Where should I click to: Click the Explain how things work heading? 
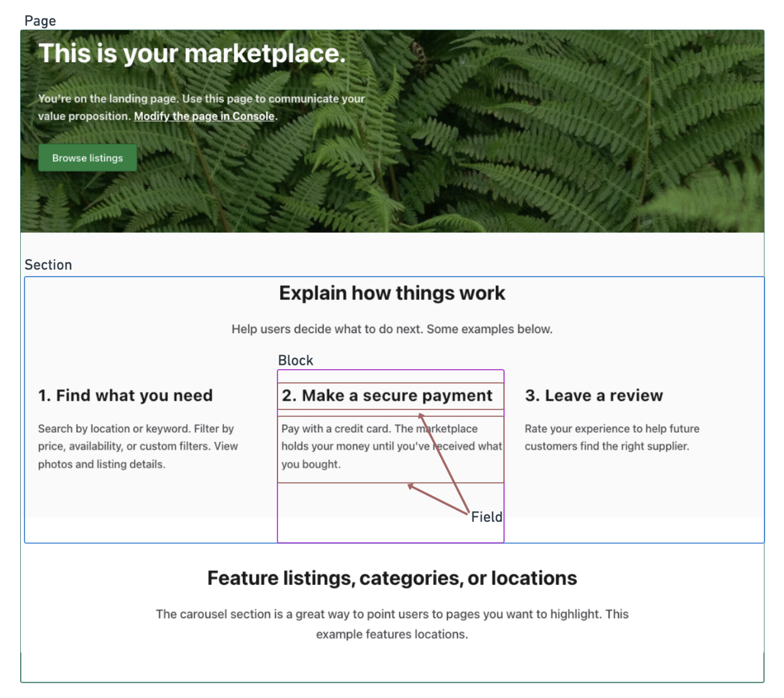tap(392, 293)
